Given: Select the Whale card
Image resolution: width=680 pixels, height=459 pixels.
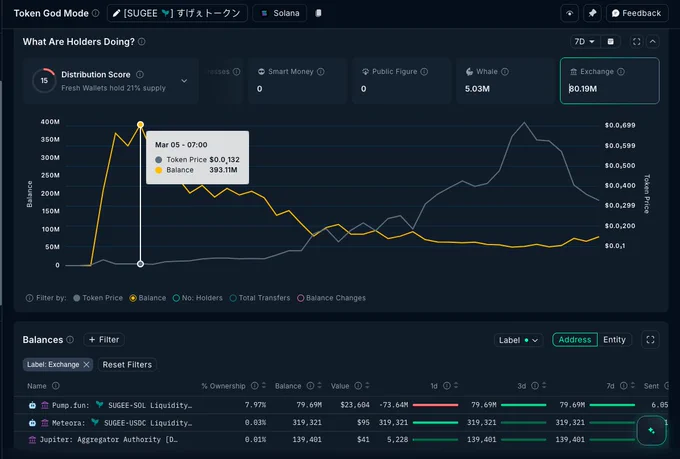Looking at the screenshot, I should tap(505, 80).
